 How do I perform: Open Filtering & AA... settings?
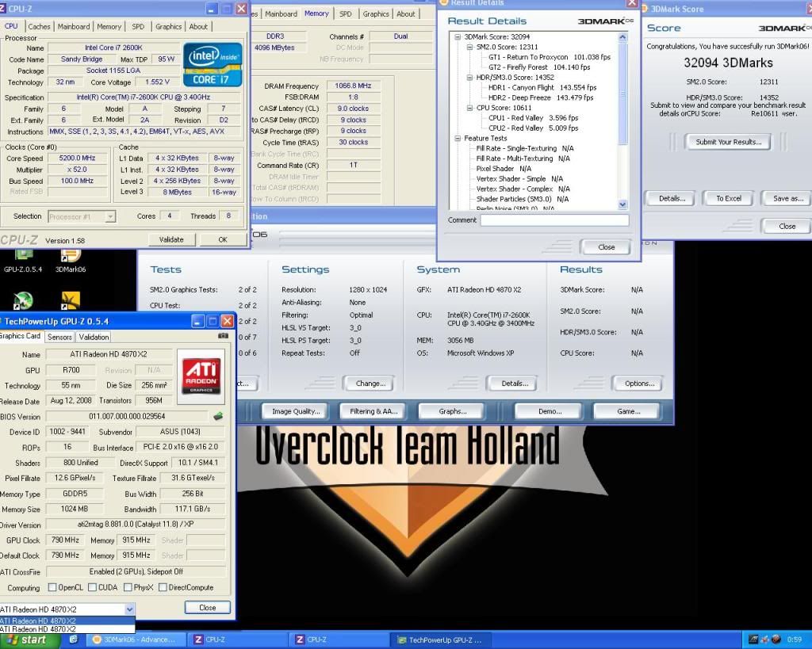pyautogui.click(x=373, y=411)
